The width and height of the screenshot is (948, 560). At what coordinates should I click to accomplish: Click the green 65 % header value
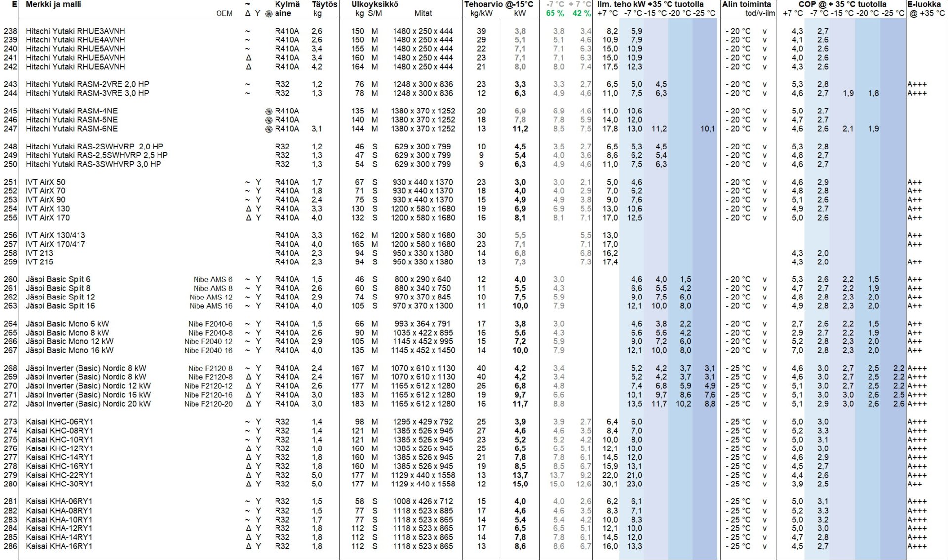[x=555, y=13]
